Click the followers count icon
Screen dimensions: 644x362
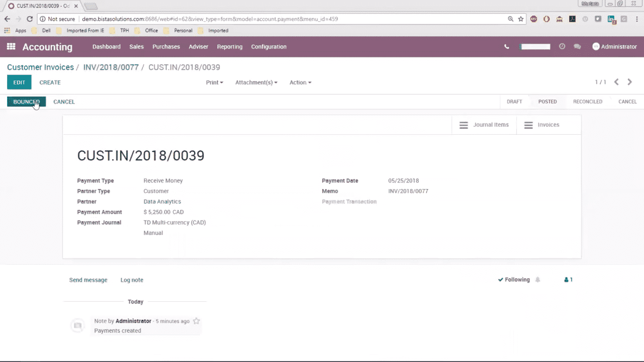(x=568, y=280)
